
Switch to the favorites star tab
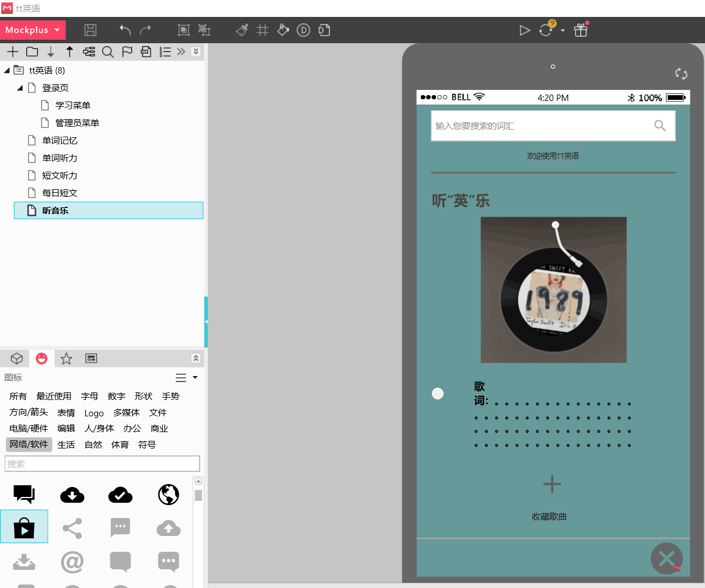point(67,358)
